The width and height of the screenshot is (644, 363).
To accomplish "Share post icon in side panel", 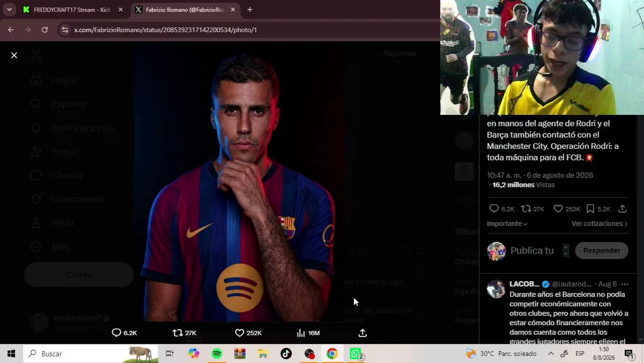I will (622, 209).
